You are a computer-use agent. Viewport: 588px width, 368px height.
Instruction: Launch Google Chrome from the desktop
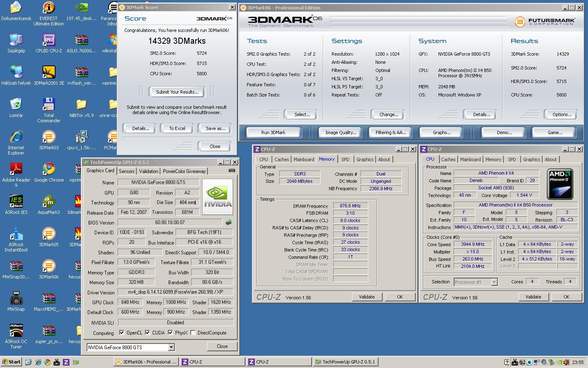(49, 173)
